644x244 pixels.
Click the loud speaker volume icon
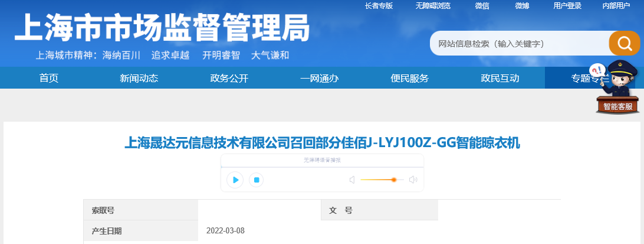pyautogui.click(x=413, y=180)
